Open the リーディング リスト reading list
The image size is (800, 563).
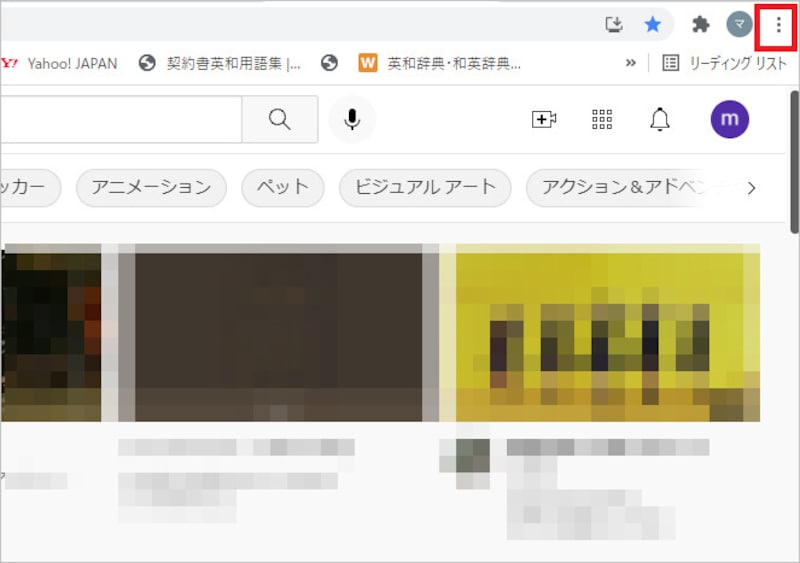point(726,63)
